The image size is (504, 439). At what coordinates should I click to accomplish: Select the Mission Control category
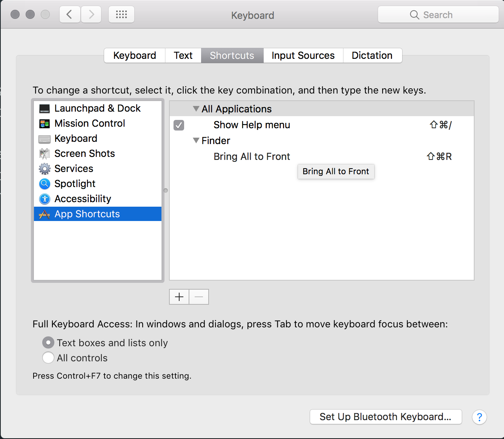coord(98,123)
